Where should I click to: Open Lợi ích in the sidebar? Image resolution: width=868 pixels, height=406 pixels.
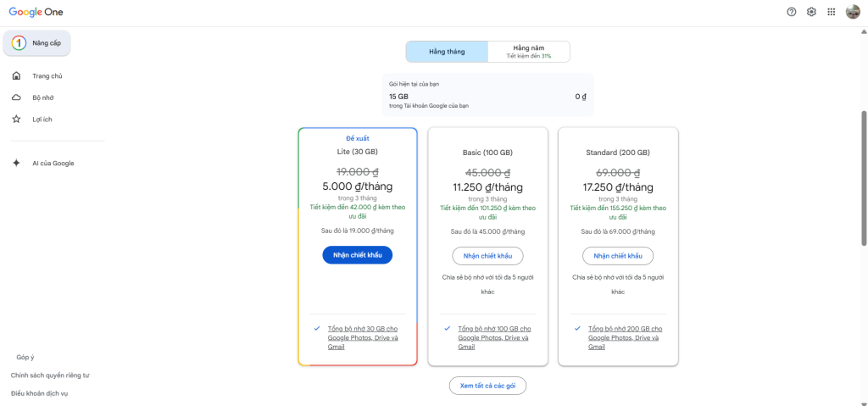(42, 119)
